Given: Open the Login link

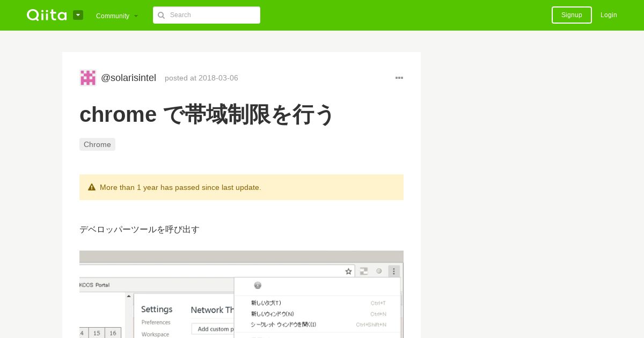Looking at the screenshot, I should tap(609, 15).
